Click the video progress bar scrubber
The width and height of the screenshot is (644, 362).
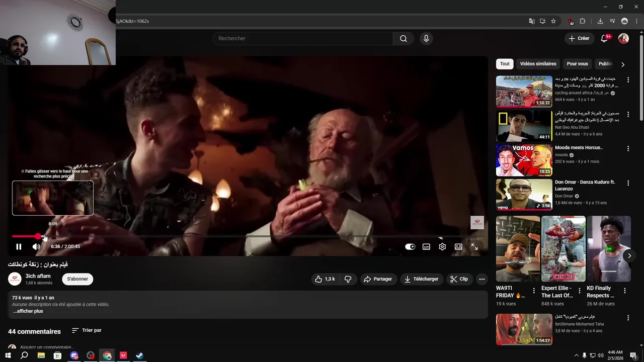point(39,236)
